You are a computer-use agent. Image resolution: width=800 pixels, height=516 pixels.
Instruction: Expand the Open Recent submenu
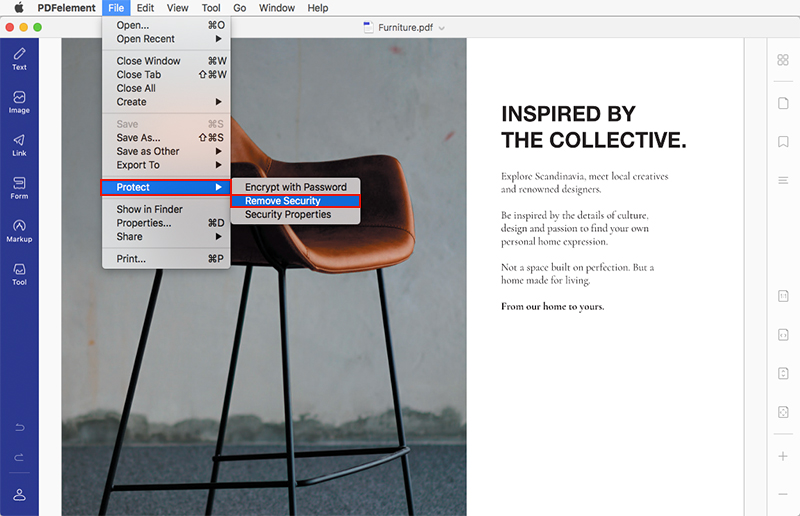pos(166,39)
